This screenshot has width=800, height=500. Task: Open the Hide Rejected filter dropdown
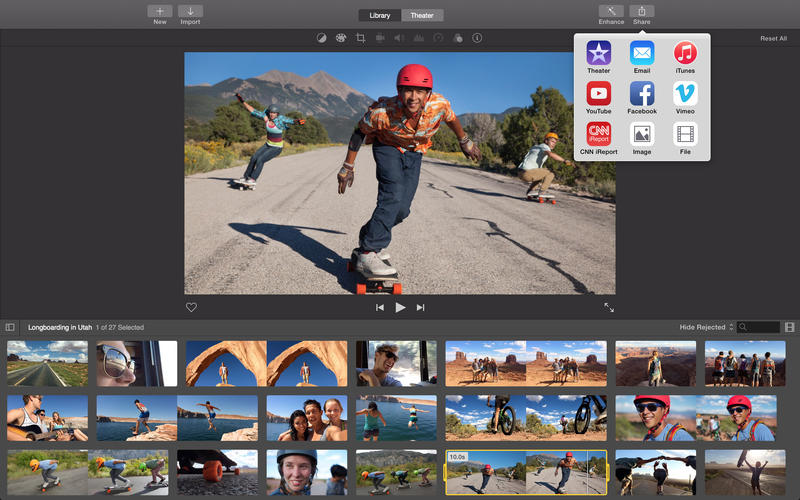click(707, 327)
